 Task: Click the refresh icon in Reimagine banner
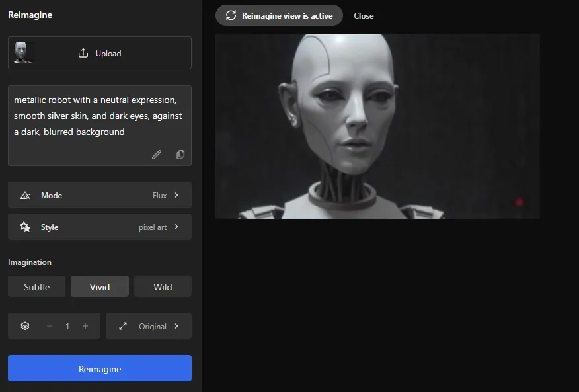click(x=231, y=15)
